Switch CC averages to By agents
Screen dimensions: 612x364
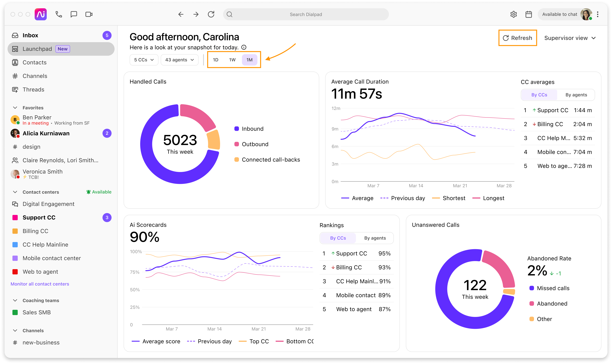click(x=576, y=95)
